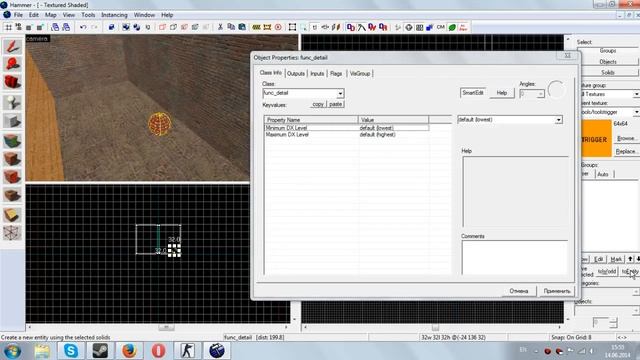Click the keyvalues copy button
640x360 pixels.
318,104
